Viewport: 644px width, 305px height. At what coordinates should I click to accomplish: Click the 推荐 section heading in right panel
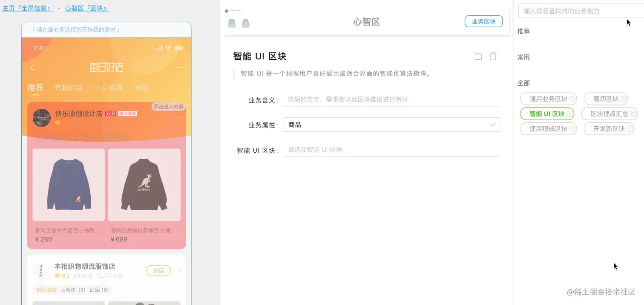pos(523,31)
